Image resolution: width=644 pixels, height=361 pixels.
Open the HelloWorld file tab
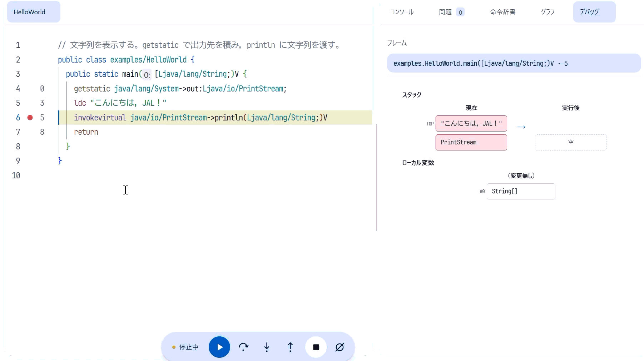[34, 12]
